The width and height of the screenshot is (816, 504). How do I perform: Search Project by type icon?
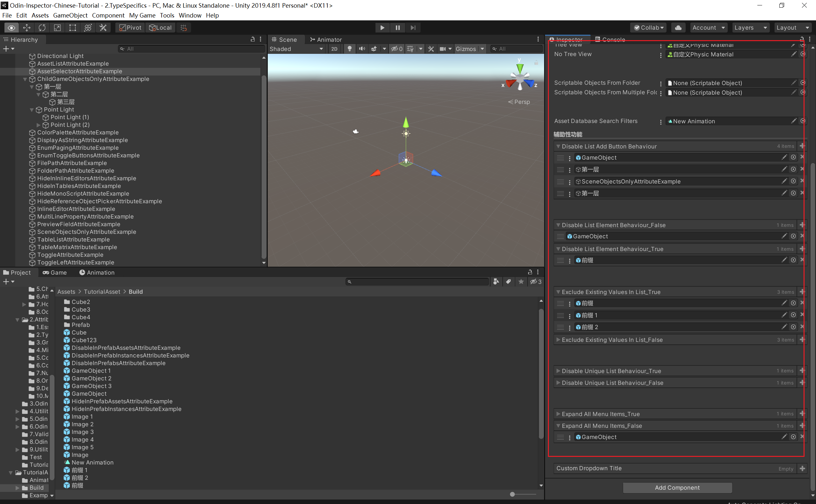pyautogui.click(x=496, y=282)
